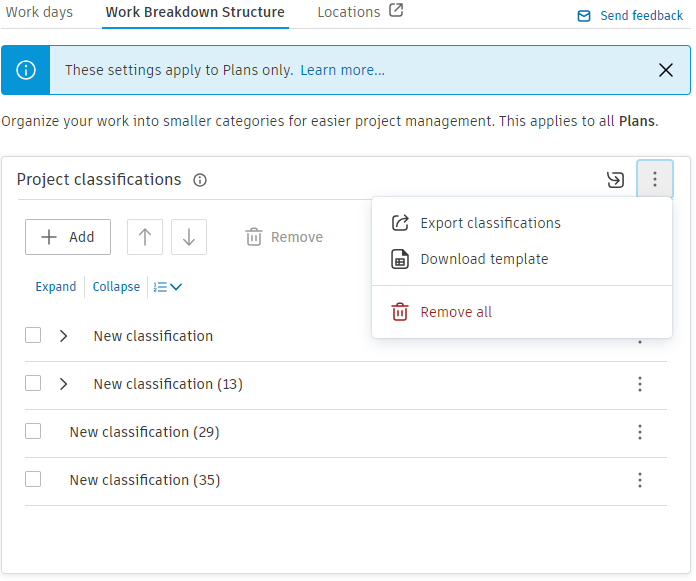Click the import classifications icon
This screenshot has height=581, width=696.
tap(615, 180)
